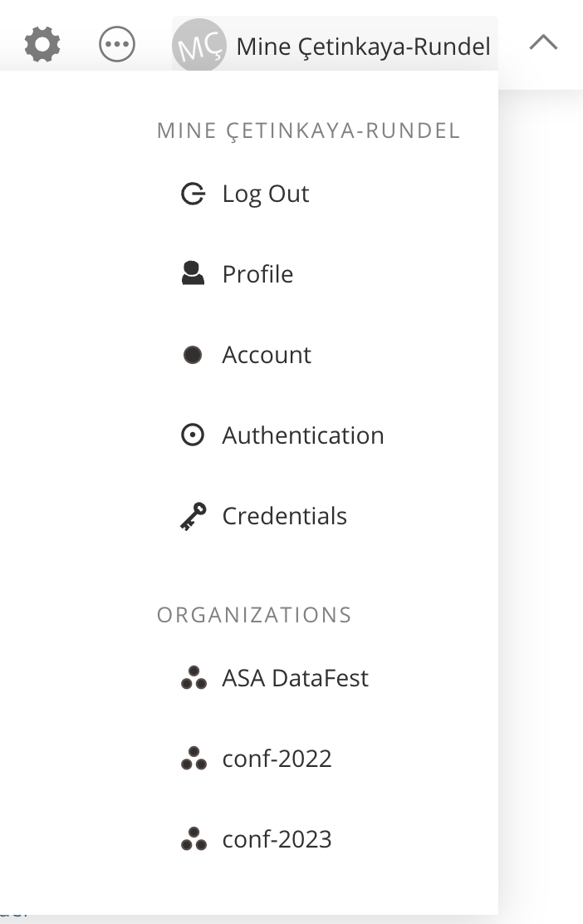Click the Authentication target icon
The width and height of the screenshot is (583, 924).
[193, 435]
